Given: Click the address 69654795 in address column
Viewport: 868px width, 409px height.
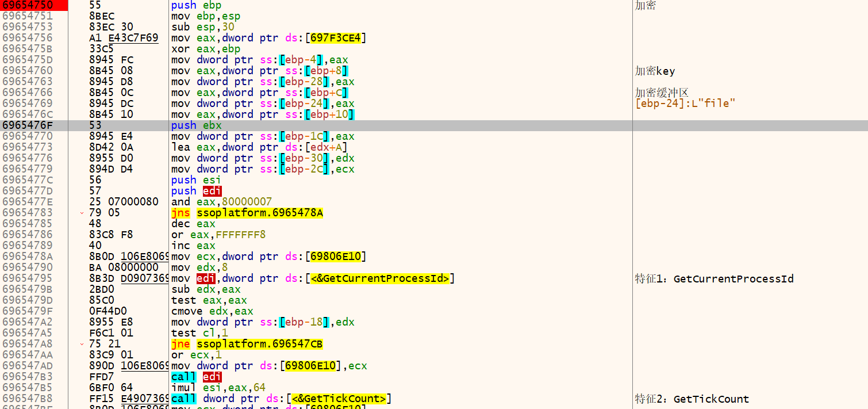Looking at the screenshot, I should tap(27, 278).
